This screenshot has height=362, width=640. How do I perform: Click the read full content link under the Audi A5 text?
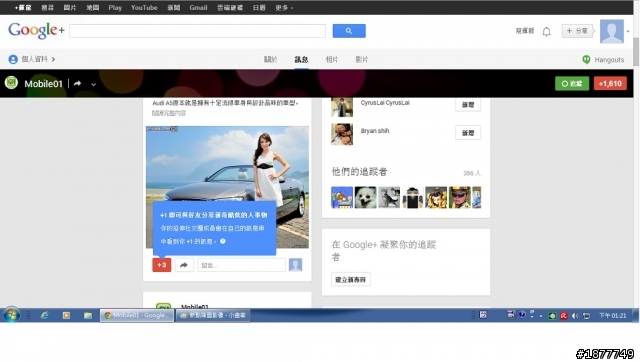[169, 113]
